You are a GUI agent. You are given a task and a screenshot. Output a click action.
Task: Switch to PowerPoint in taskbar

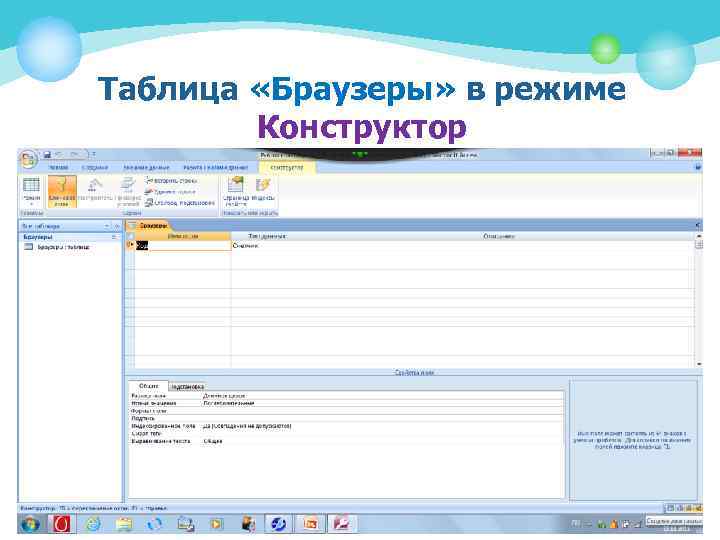tap(310, 523)
